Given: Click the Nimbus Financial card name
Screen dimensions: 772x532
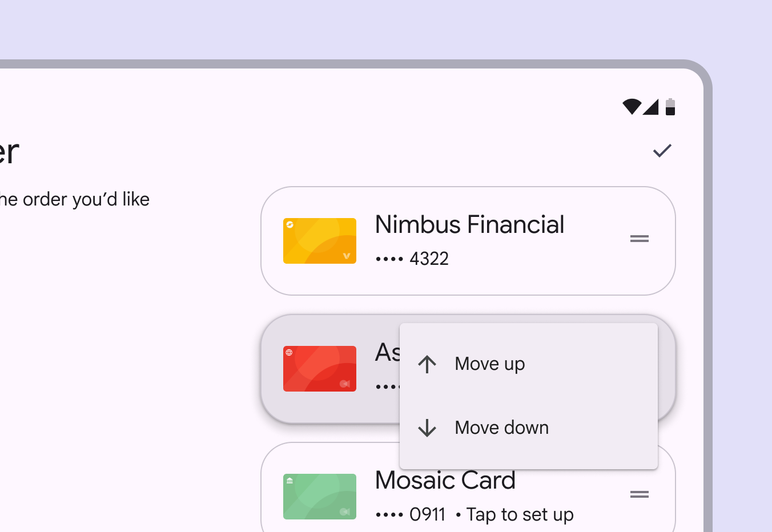Looking at the screenshot, I should pyautogui.click(x=469, y=225).
